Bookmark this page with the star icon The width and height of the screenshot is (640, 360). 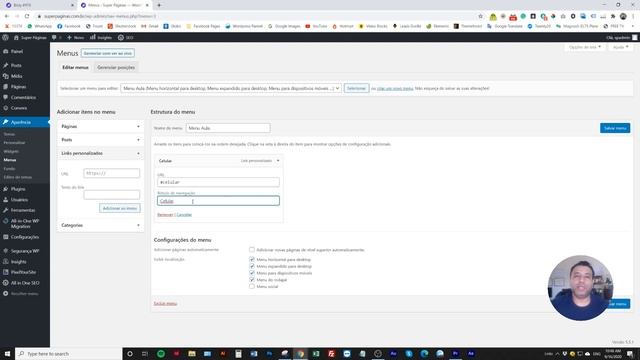click(x=480, y=16)
